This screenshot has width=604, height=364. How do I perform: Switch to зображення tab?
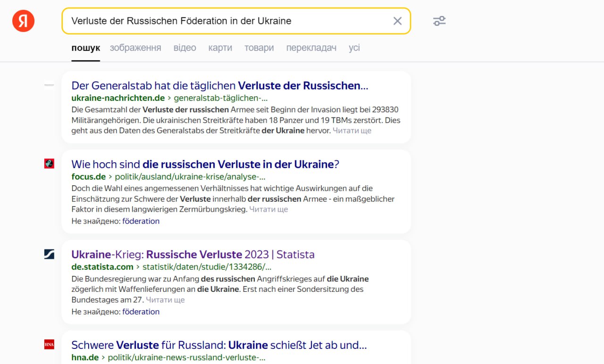(x=135, y=48)
